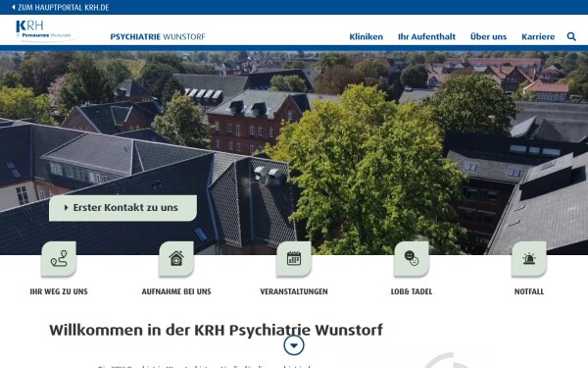The image size is (588, 368).
Task: Open the Notfall siren icon
Action: (529, 259)
